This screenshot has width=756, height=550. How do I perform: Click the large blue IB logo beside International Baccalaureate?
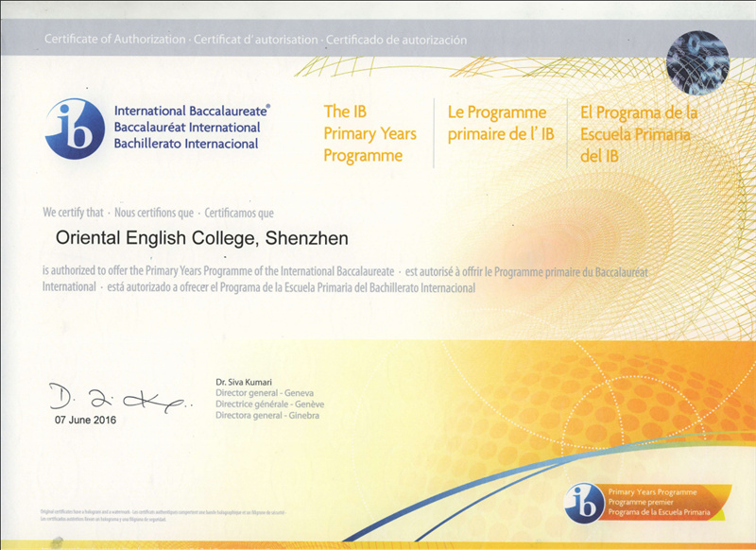click(75, 129)
